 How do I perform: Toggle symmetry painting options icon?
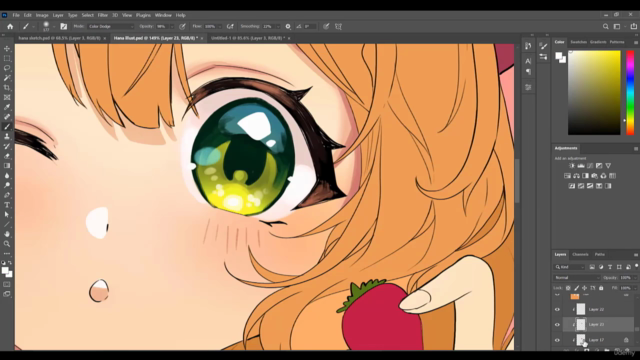[338, 27]
